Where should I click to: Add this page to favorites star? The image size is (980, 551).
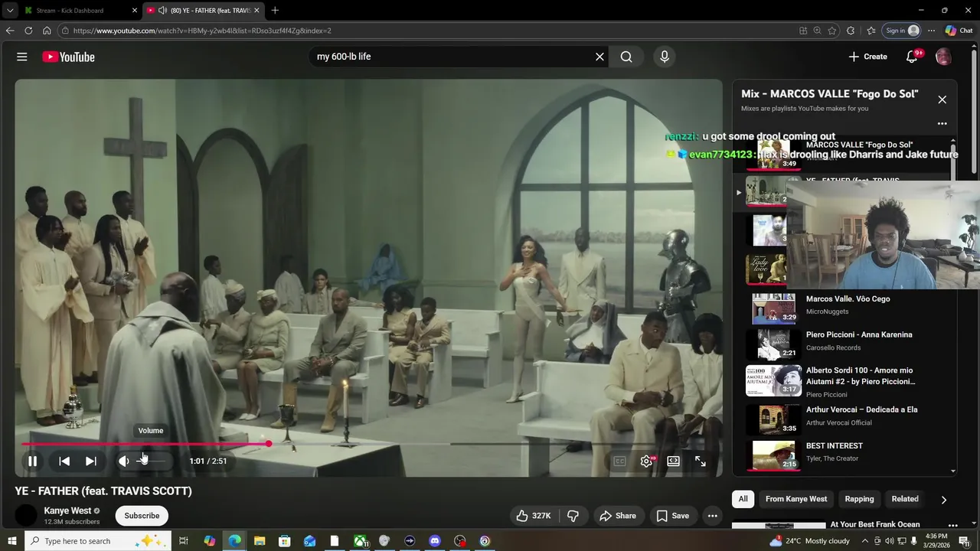point(832,31)
